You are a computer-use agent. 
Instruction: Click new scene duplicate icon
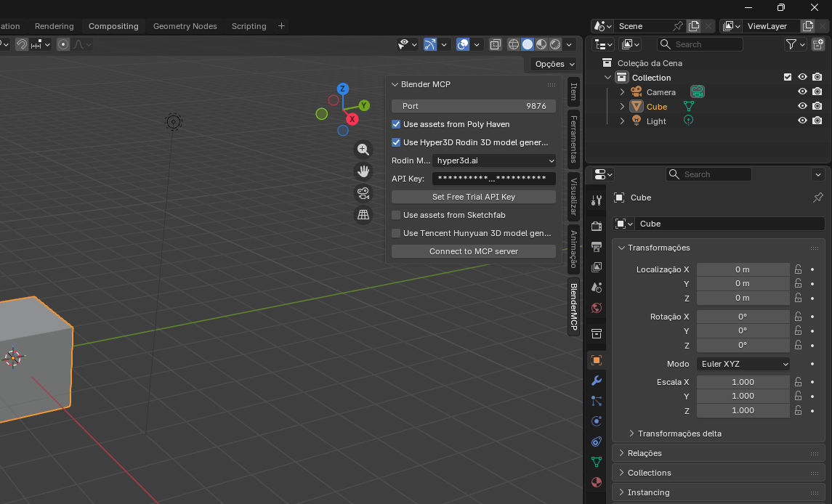693,26
